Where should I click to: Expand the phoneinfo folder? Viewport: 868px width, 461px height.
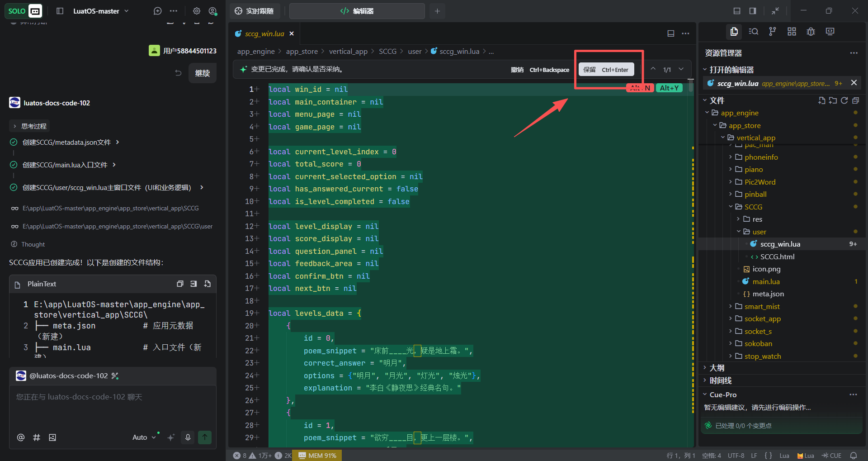coord(761,157)
